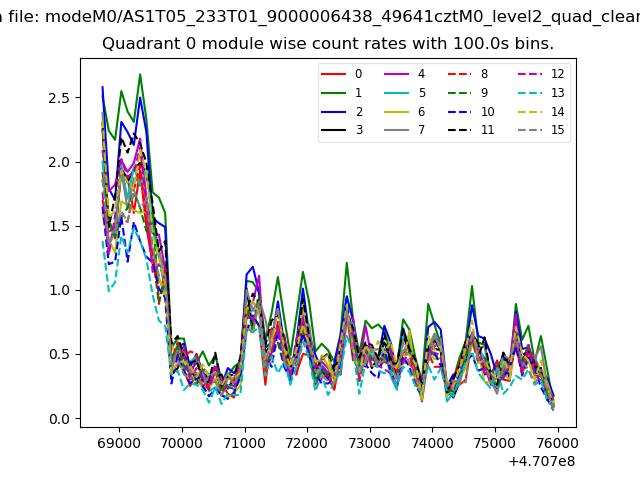This screenshot has height=480, width=640.
Task: Click the 0.0 tick label on the y-axis
Action: pyautogui.click(x=59, y=419)
